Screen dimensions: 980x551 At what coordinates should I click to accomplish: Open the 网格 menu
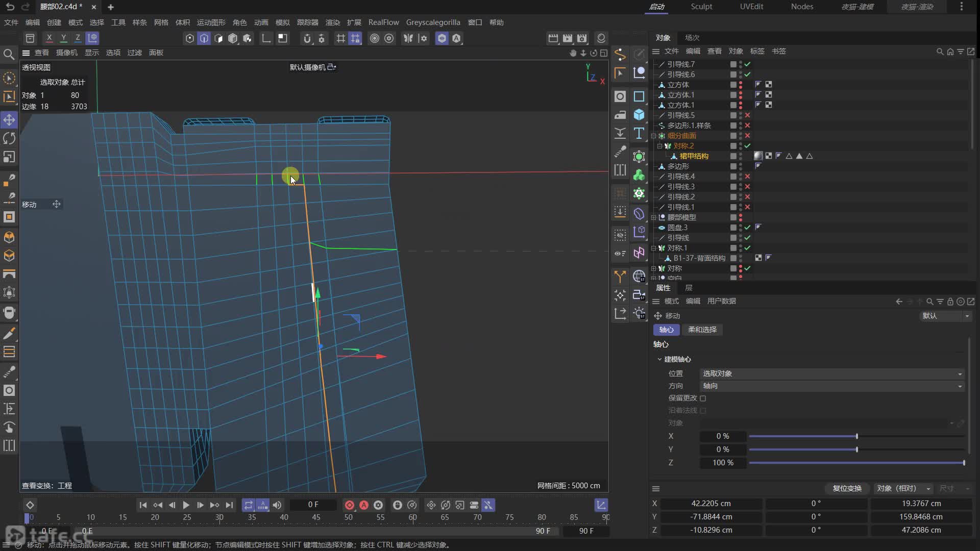pos(161,22)
